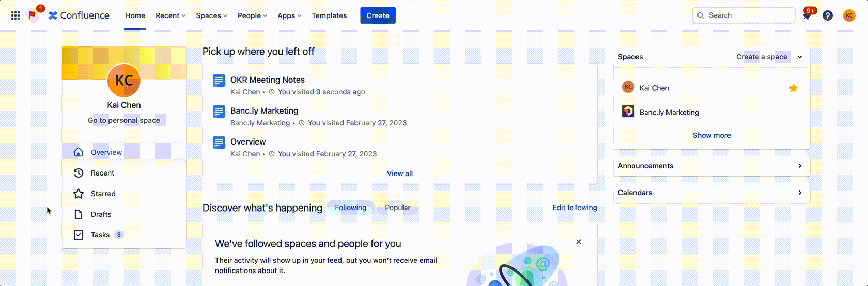
Task: Open Kai Chen space in Spaces panel
Action: click(x=654, y=88)
